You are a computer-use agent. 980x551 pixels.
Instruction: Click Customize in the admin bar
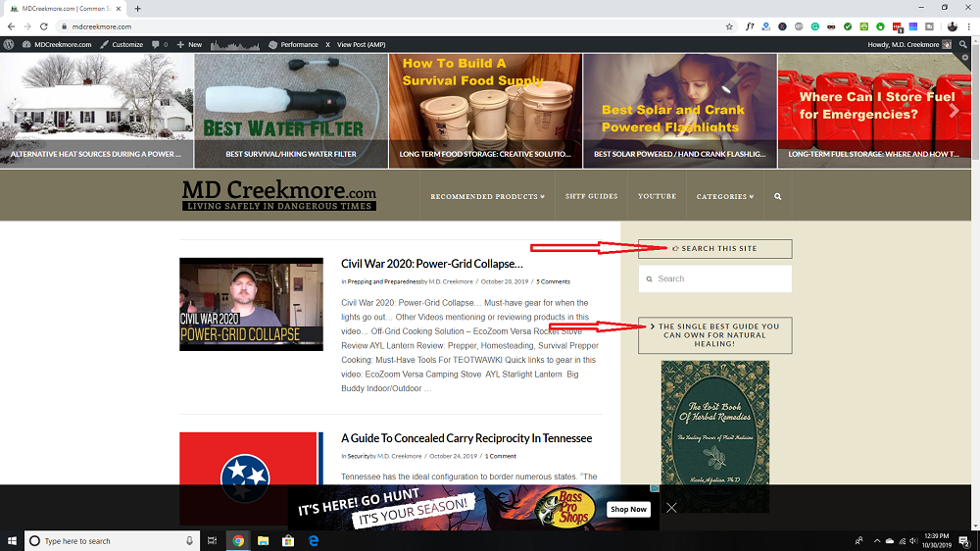pos(122,44)
